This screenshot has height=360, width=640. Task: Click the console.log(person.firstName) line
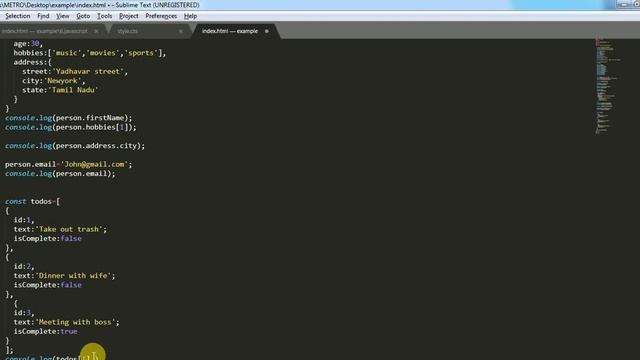click(x=69, y=118)
